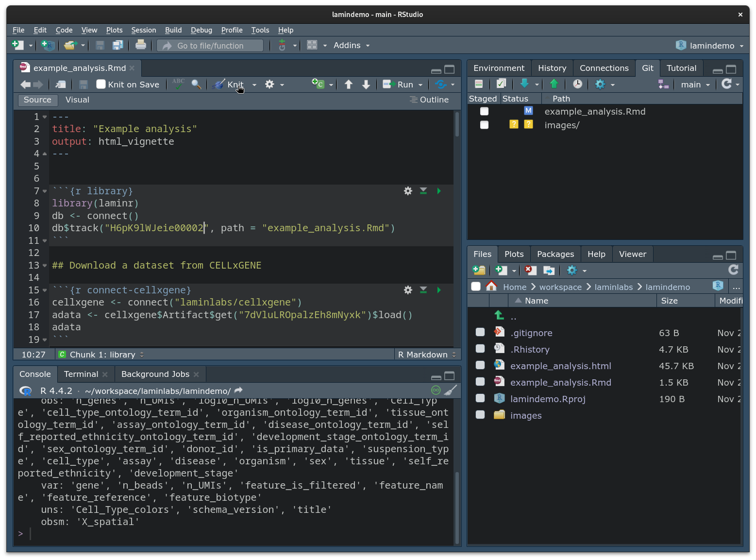Click Git Push green up arrow

tap(554, 84)
